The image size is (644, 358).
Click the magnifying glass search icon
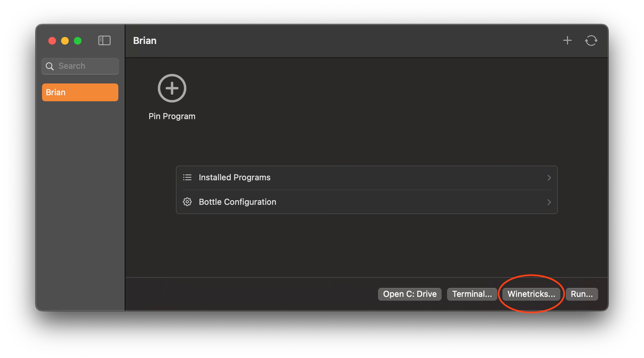[50, 66]
